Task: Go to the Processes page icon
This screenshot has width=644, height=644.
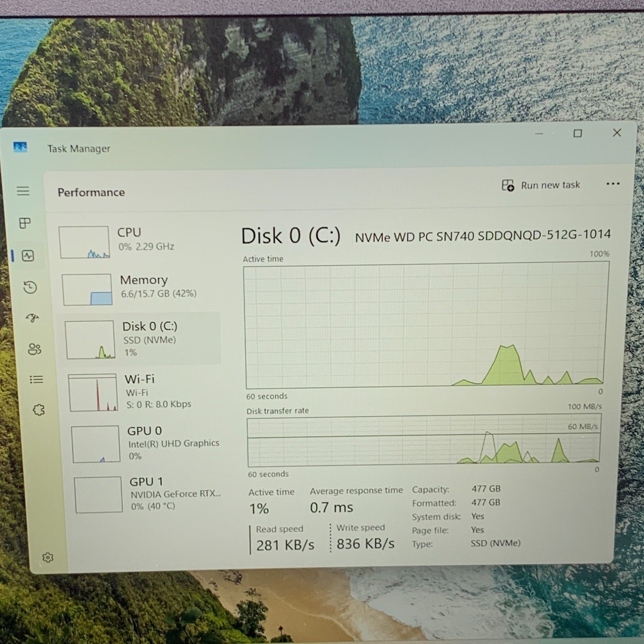Action: (x=25, y=223)
